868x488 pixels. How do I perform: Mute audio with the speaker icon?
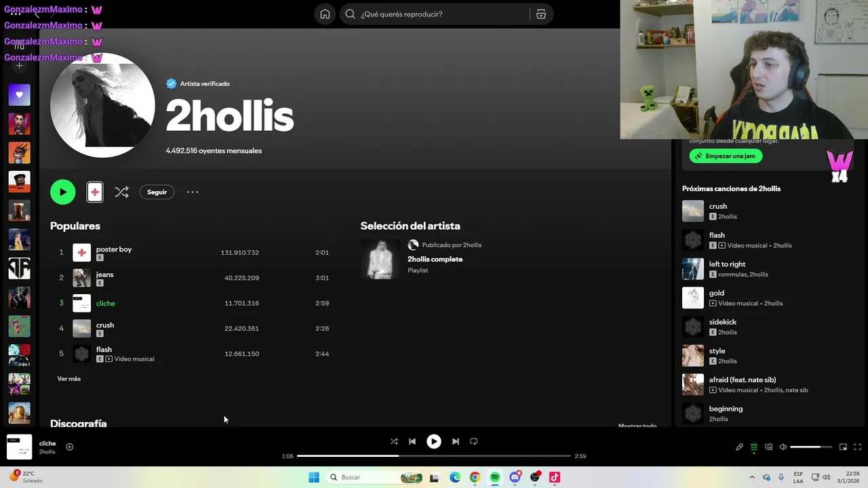(783, 447)
